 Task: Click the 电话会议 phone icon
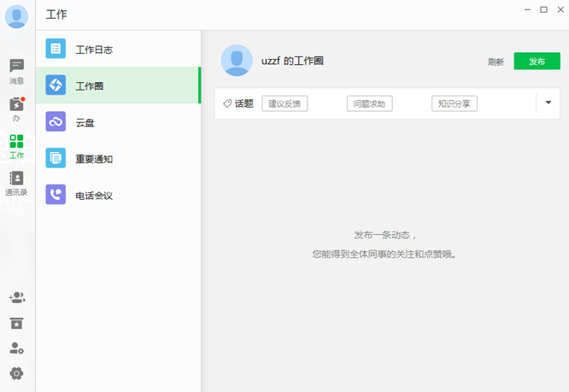tap(56, 195)
